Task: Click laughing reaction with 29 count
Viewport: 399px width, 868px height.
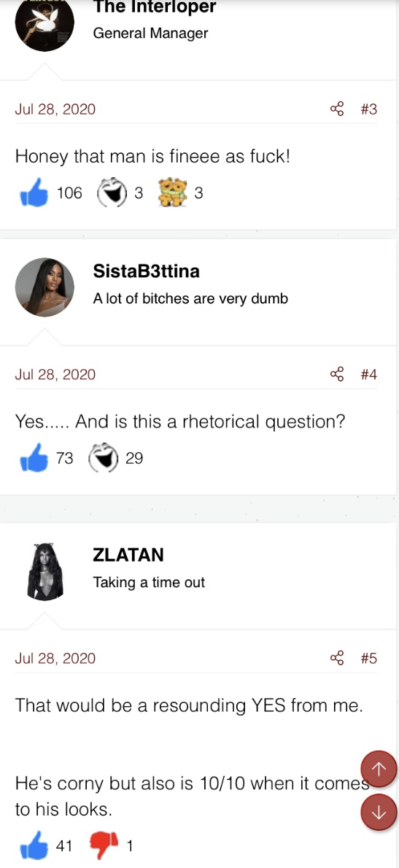Action: (x=104, y=458)
